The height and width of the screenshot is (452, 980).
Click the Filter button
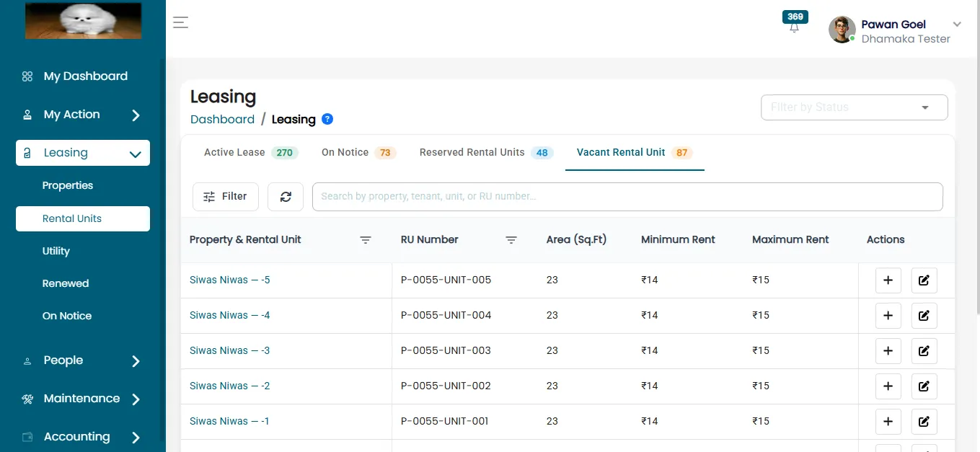(x=226, y=197)
